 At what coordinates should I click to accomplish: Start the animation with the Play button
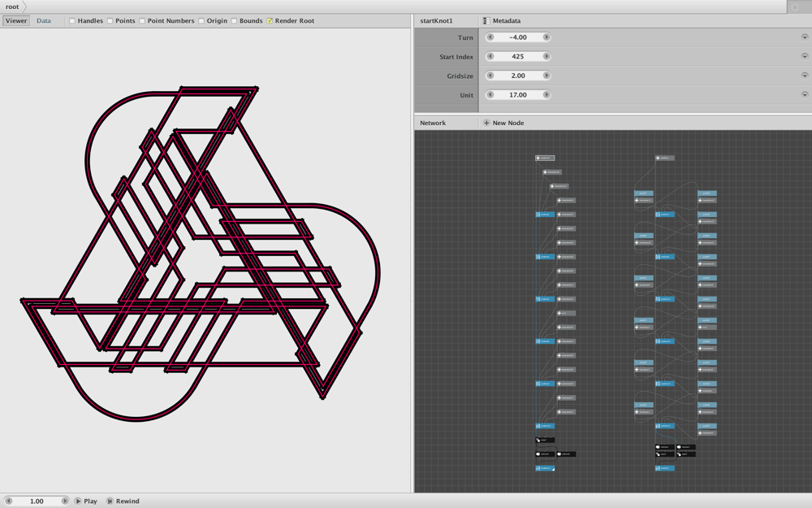click(x=85, y=501)
